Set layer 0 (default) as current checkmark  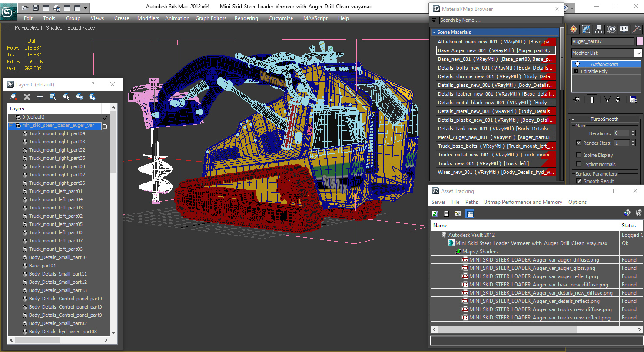pos(105,117)
